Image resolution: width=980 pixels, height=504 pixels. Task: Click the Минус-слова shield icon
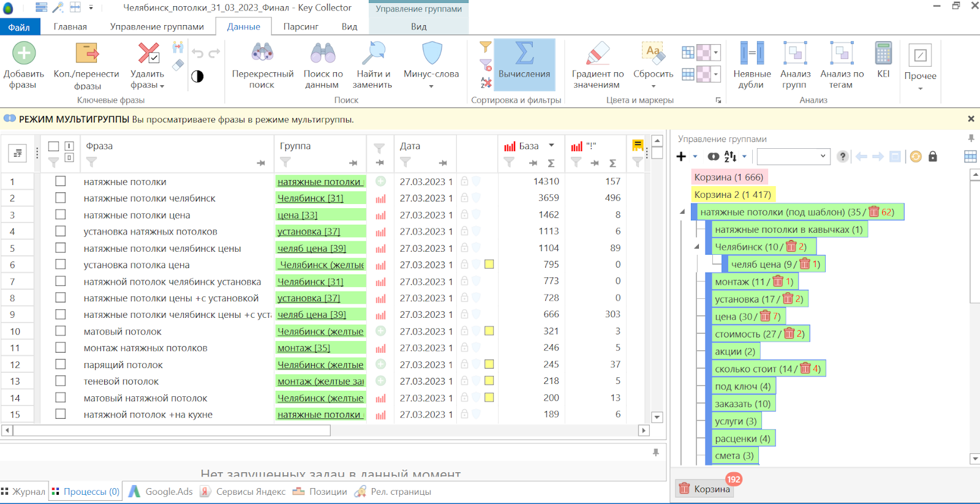pos(432,53)
